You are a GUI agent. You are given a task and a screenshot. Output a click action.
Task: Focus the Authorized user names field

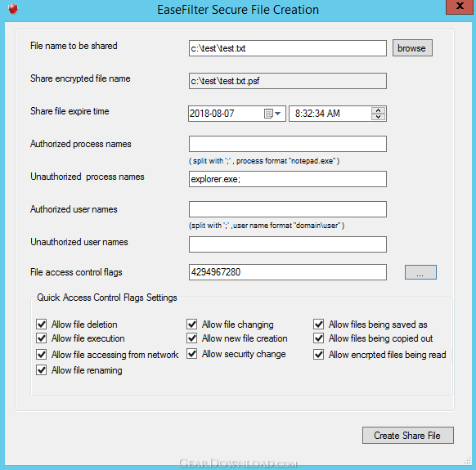coord(288,209)
